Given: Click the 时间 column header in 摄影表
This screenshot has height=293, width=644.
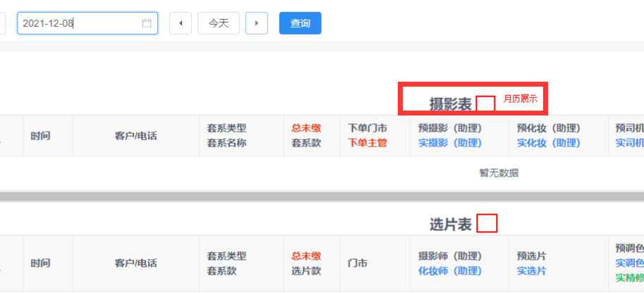Looking at the screenshot, I should point(40,136).
